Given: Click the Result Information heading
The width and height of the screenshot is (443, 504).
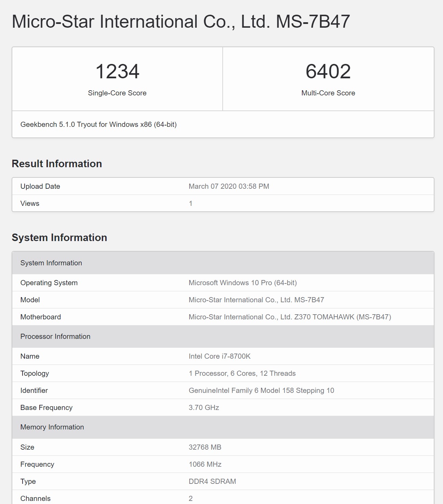Looking at the screenshot, I should point(57,164).
